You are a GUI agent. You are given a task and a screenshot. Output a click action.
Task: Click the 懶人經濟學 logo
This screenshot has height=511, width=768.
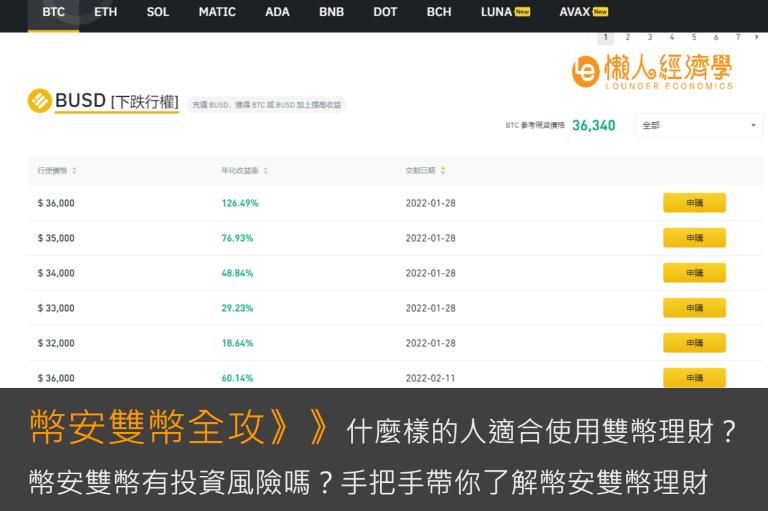(652, 72)
